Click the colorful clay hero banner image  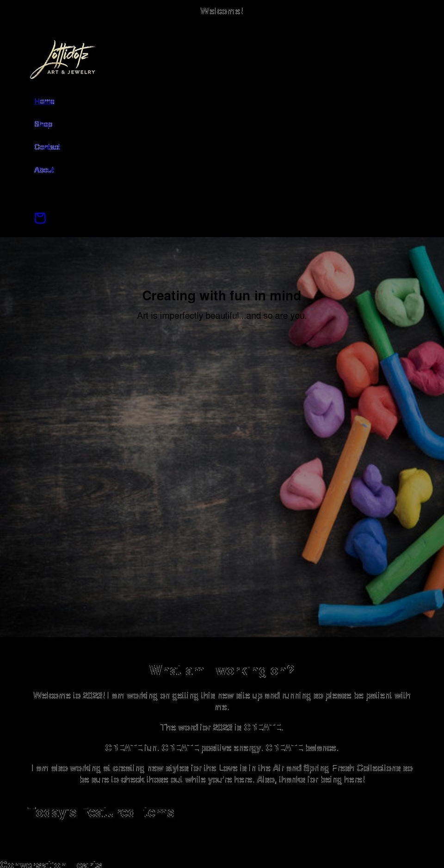point(222,437)
